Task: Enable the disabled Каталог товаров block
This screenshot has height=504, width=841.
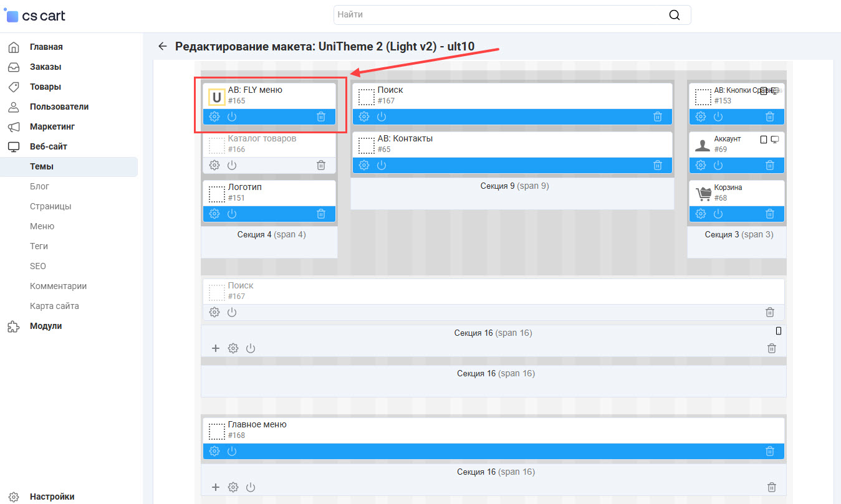Action: (232, 165)
